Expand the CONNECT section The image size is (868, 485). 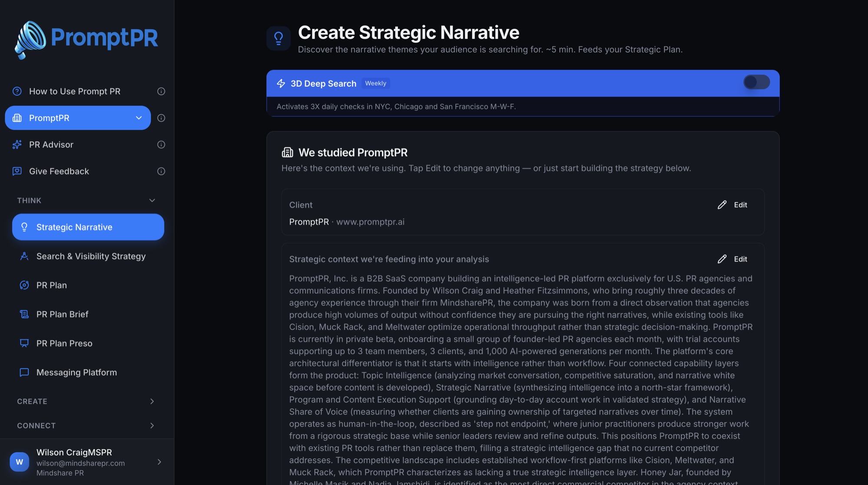(x=152, y=426)
